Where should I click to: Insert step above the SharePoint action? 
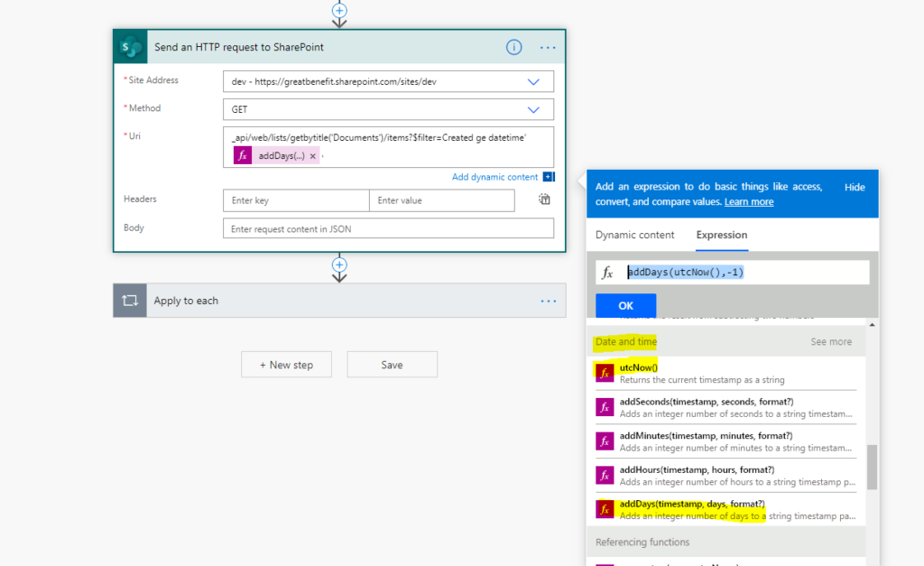(x=339, y=11)
